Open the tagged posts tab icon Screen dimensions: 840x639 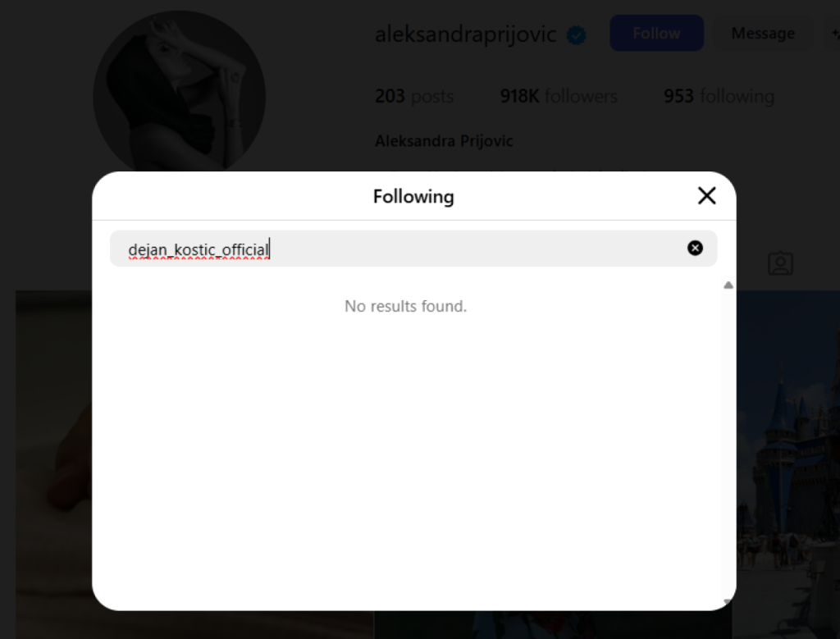[x=780, y=263]
